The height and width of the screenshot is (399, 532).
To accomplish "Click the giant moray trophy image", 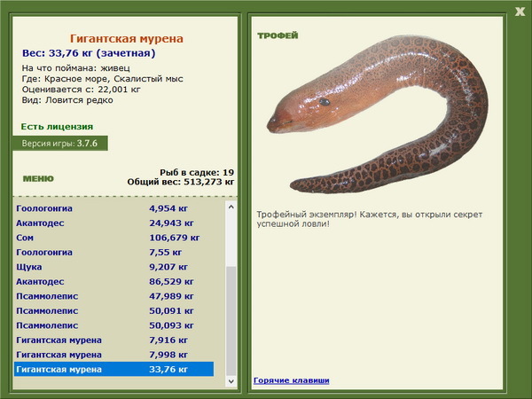I will tap(378, 114).
